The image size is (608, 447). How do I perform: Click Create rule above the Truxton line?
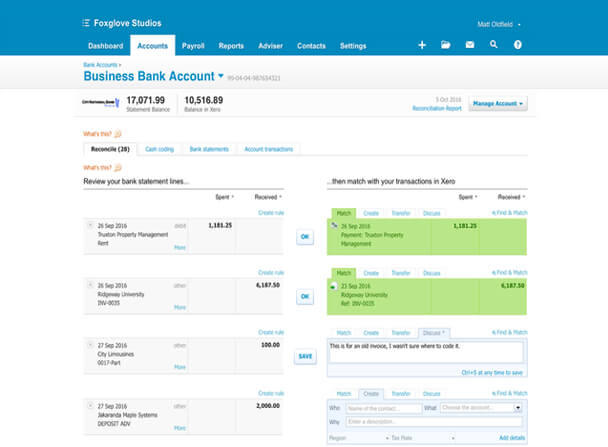tap(271, 212)
